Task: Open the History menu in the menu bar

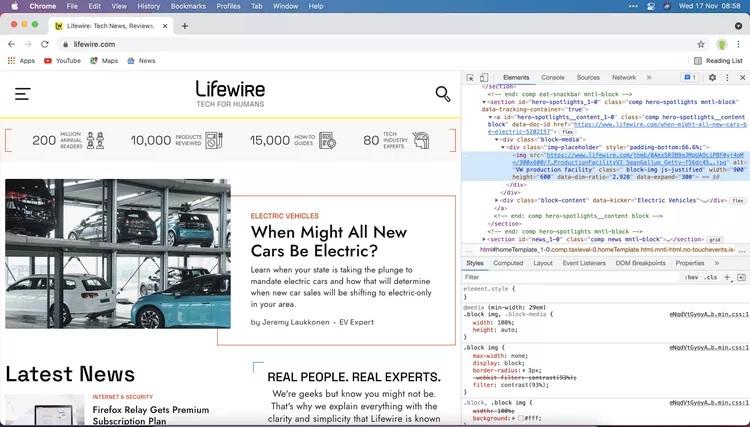Action: (x=149, y=6)
